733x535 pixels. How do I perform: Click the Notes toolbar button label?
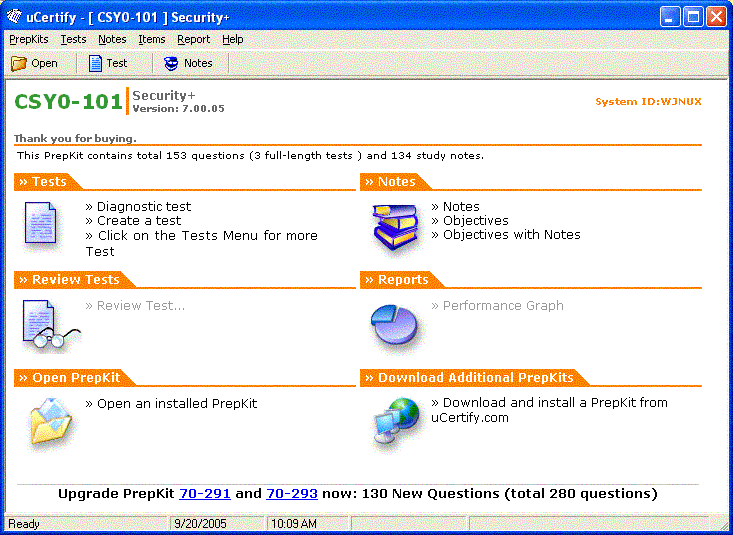(x=198, y=63)
